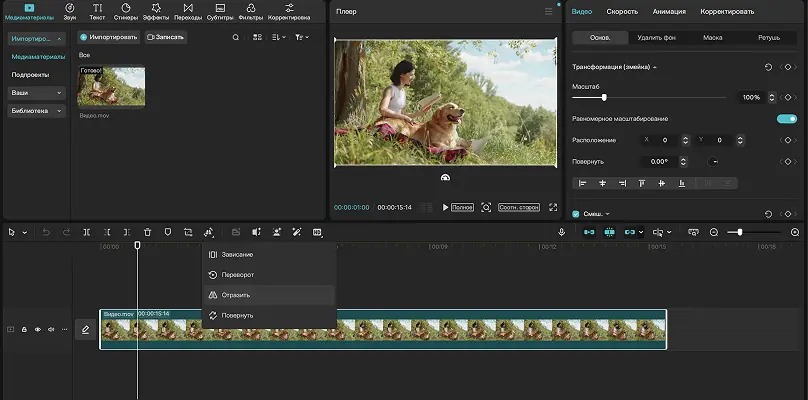Screen dimensions: 808x400
Task: Click the reset icon for Трансформация section
Action: [x=768, y=67]
